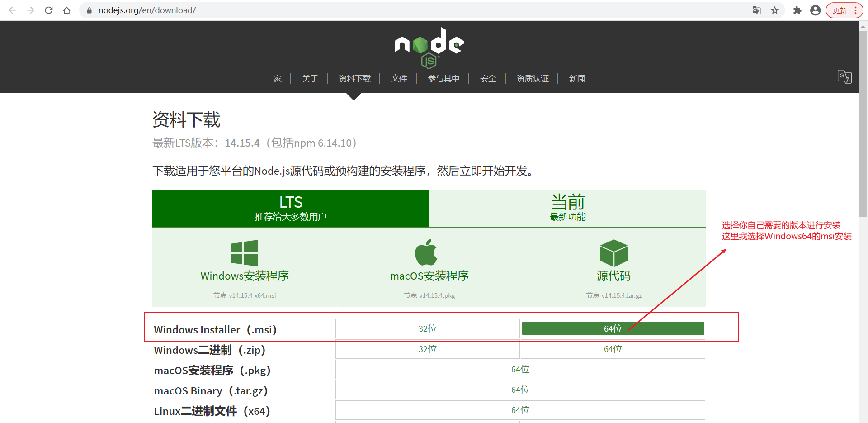Image resolution: width=868 pixels, height=423 pixels.
Task: Click the 节点-v14.15.4.pkg file name
Action: (x=429, y=295)
